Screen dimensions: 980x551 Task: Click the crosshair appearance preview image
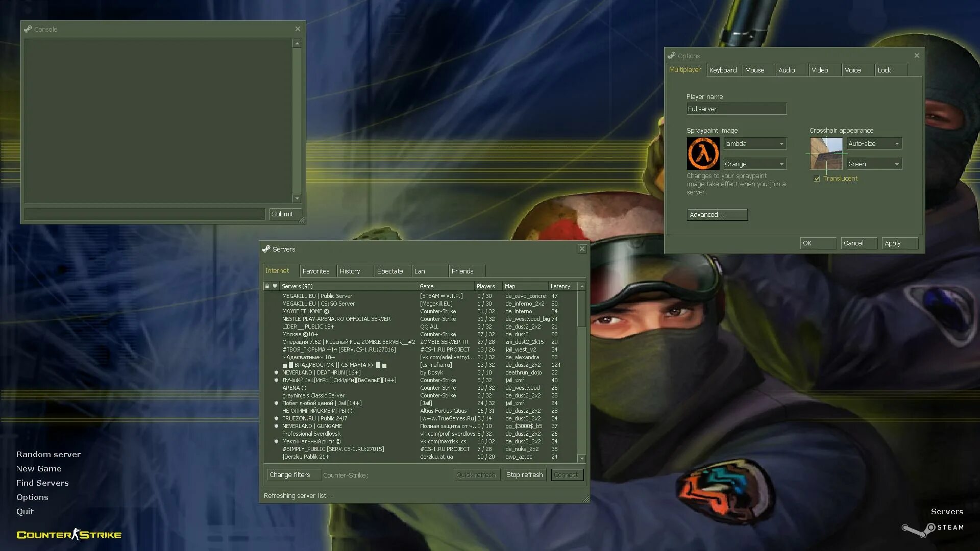click(x=826, y=154)
